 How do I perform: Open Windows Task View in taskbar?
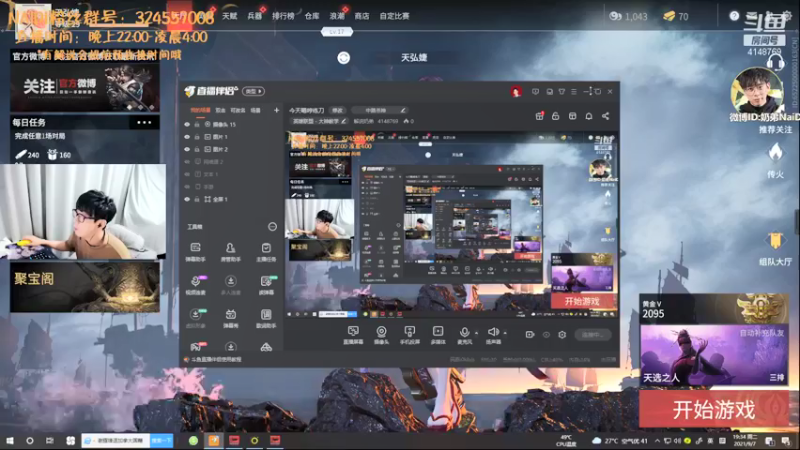click(49, 440)
